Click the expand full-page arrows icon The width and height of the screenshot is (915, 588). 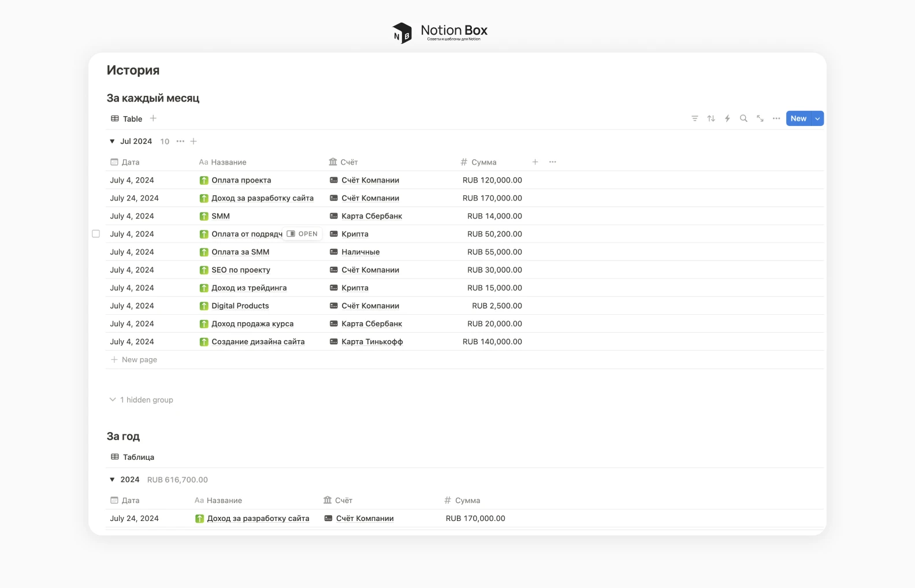(760, 118)
